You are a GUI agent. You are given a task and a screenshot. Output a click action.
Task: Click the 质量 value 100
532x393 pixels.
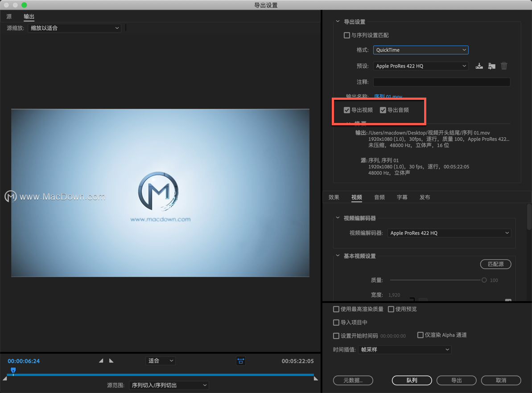pos(494,280)
